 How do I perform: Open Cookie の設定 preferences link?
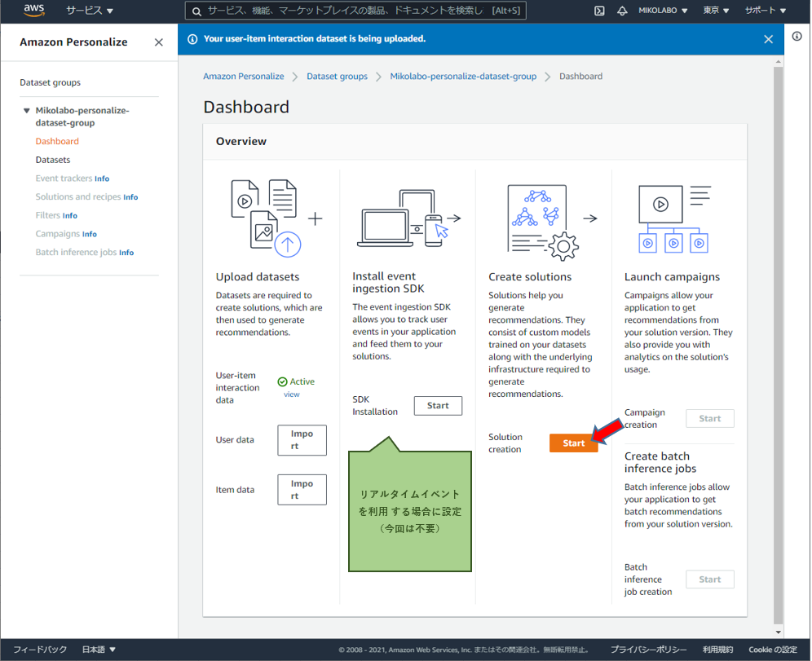[x=773, y=650]
